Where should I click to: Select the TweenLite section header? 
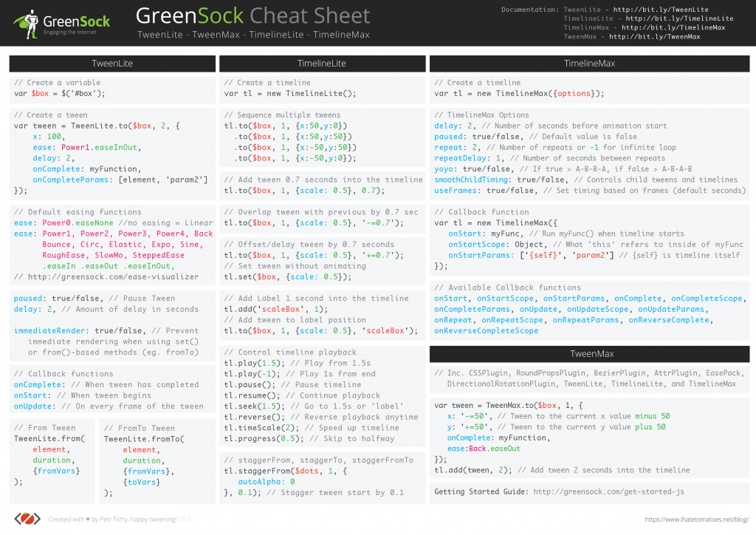tap(111, 64)
